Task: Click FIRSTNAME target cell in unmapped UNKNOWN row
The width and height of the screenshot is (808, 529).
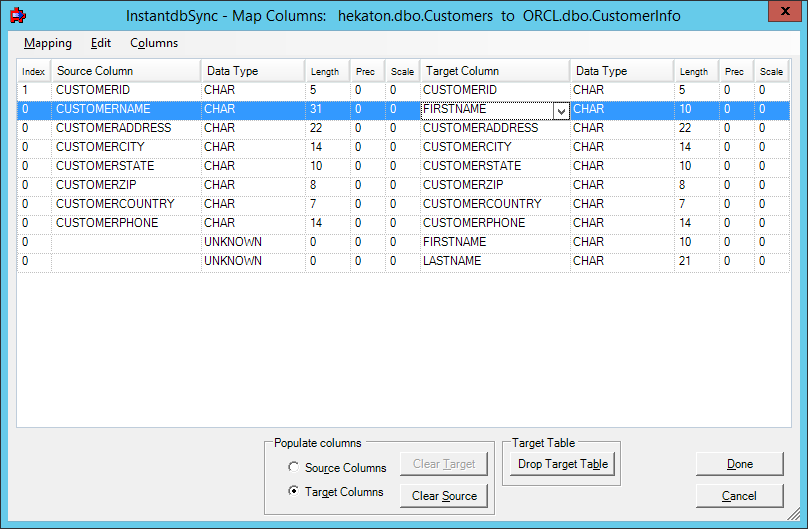Action: tap(495, 242)
